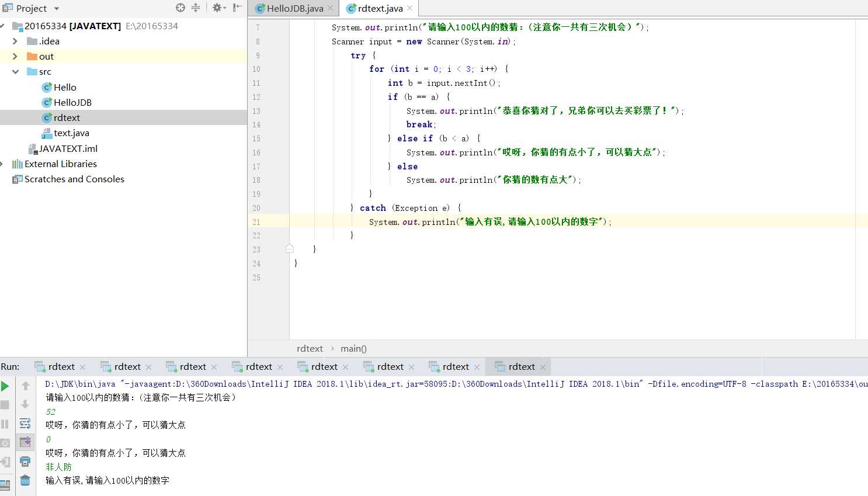
Task: Rerun rdtext with green play button
Action: tap(5, 386)
